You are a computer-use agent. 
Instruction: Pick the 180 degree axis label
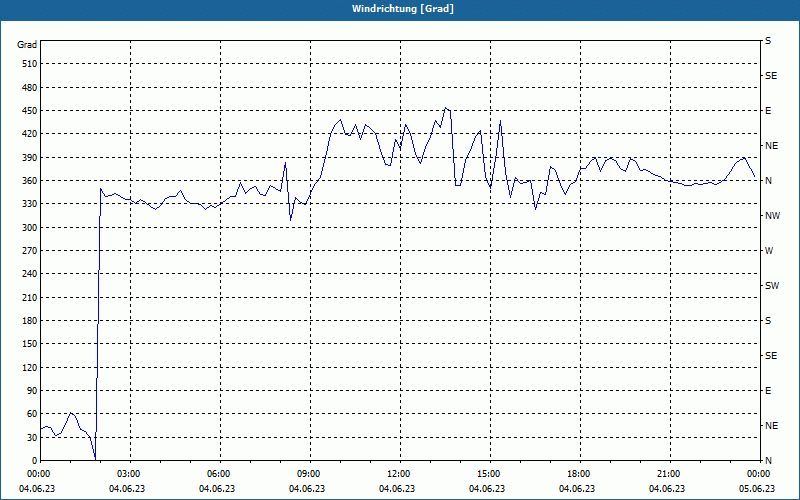click(x=30, y=321)
